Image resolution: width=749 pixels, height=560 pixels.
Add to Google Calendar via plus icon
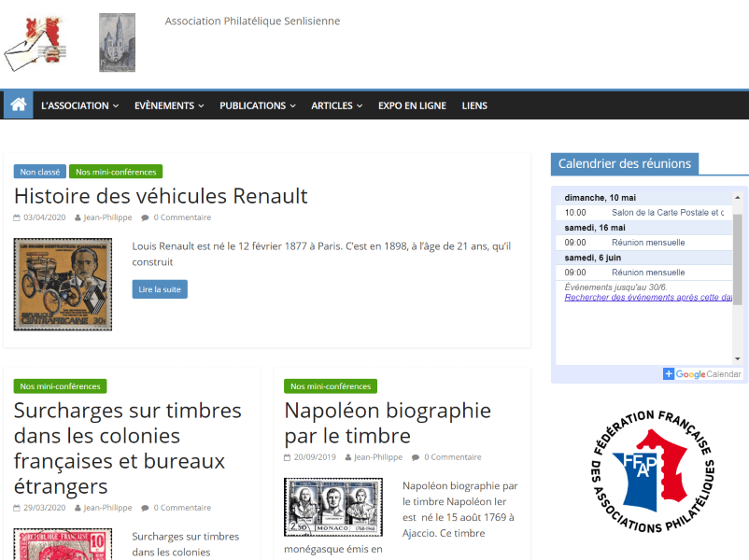click(x=669, y=374)
